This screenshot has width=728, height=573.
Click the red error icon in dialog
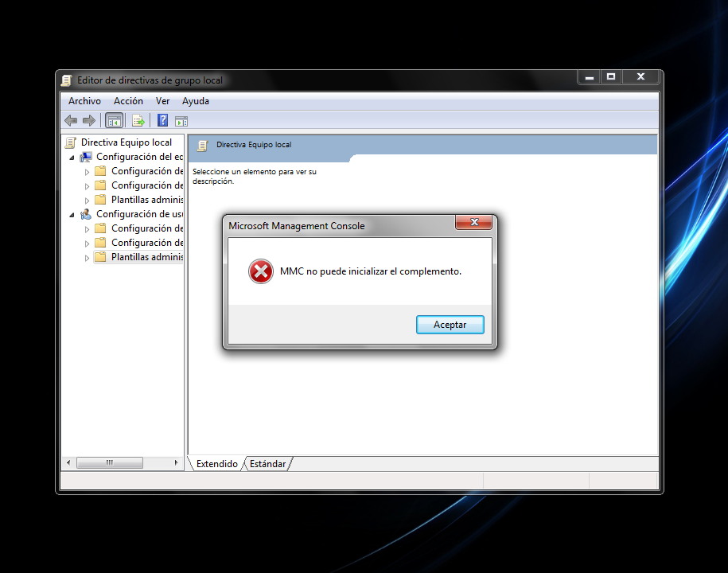click(261, 271)
